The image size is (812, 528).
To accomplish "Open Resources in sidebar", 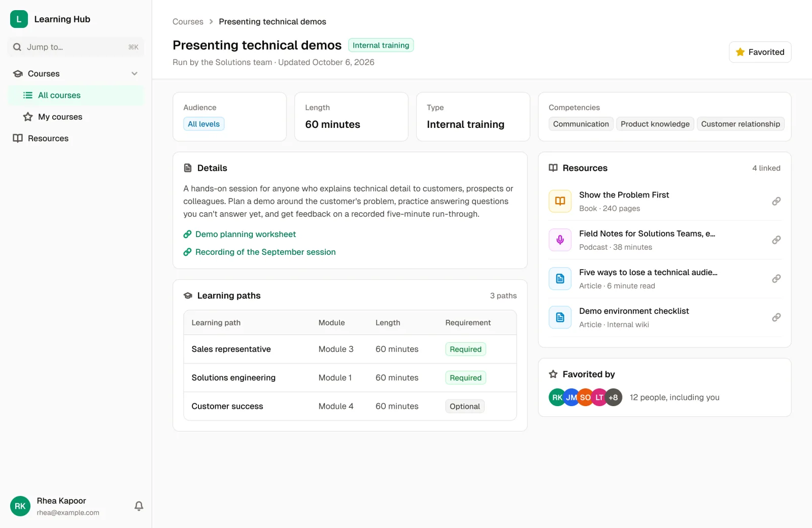I will (x=76, y=138).
